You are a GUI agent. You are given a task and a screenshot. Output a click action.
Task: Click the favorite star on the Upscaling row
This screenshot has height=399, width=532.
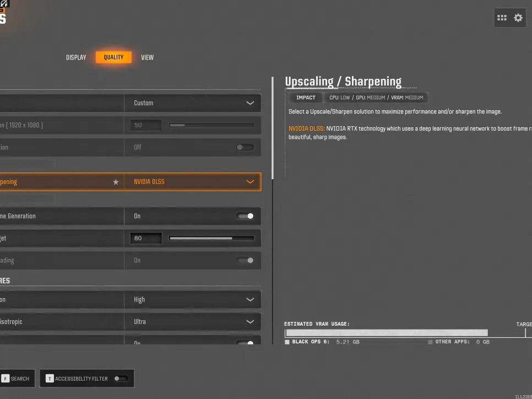point(116,182)
